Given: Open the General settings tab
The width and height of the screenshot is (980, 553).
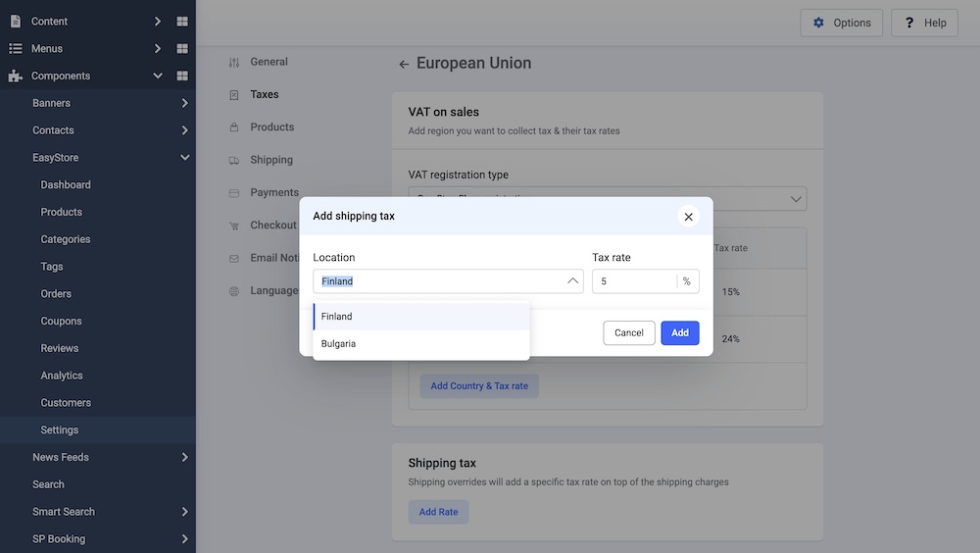Looking at the screenshot, I should [x=269, y=62].
